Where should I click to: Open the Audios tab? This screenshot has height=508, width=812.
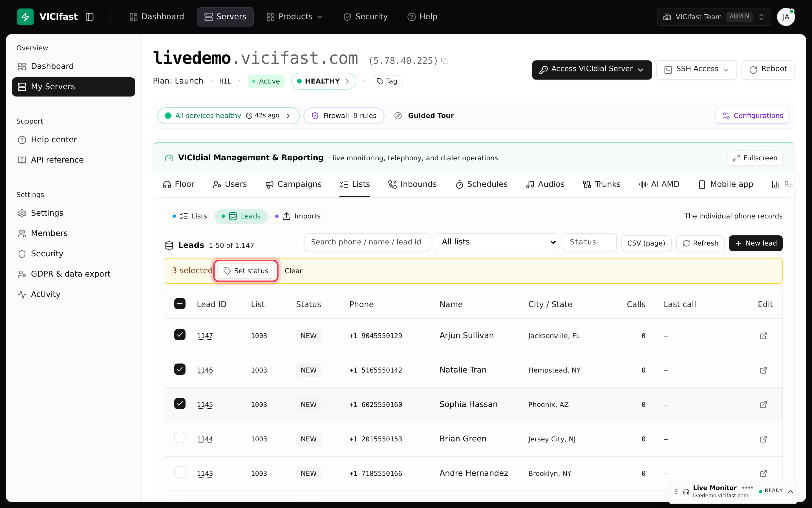545,185
